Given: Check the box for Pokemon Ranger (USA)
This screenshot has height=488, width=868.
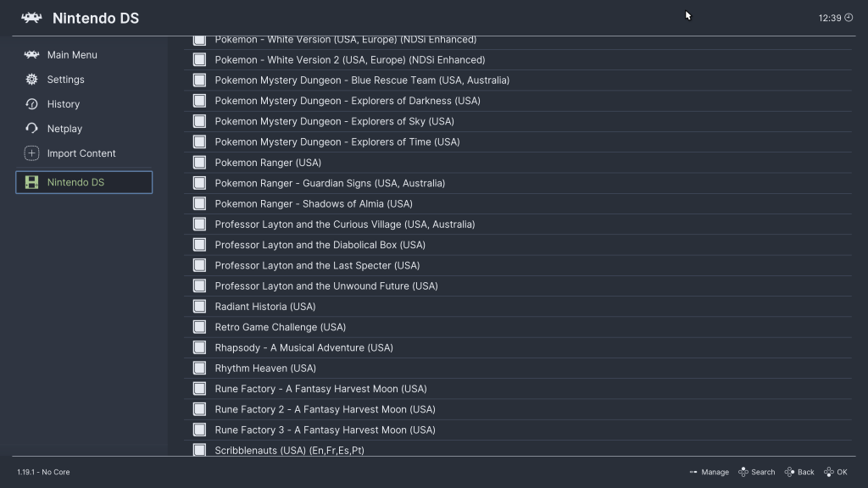Looking at the screenshot, I should pos(199,163).
